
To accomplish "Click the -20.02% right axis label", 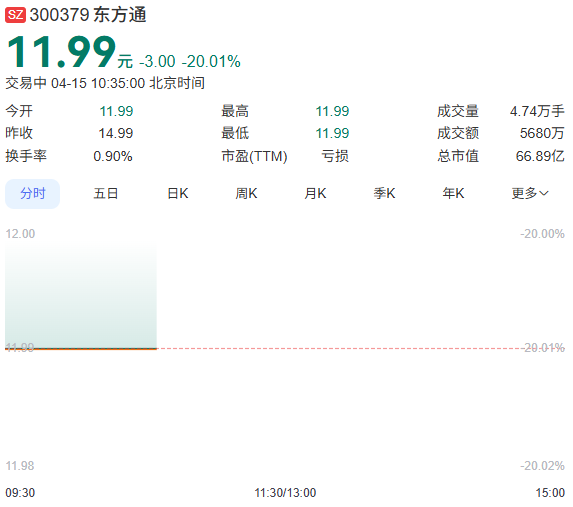I will click(543, 466).
